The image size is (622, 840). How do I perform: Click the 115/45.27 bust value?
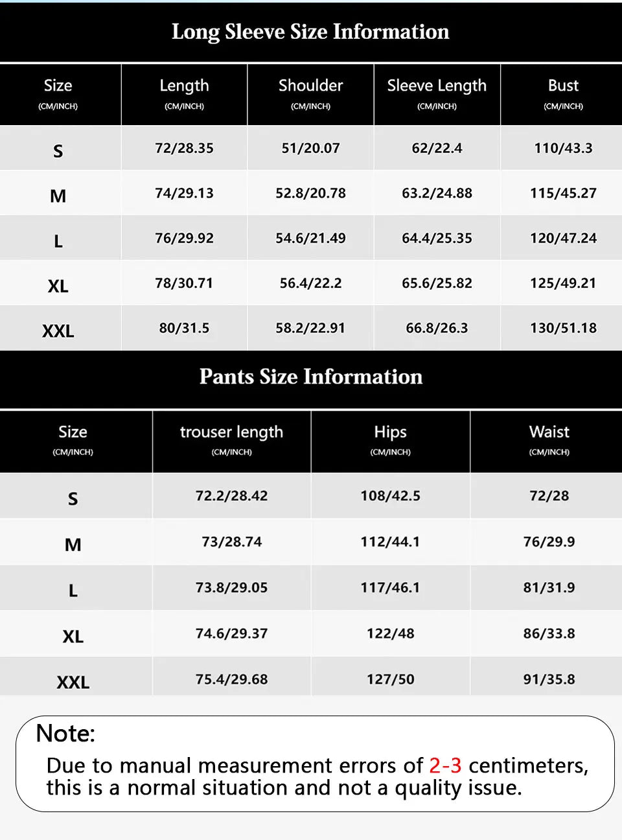click(x=563, y=193)
